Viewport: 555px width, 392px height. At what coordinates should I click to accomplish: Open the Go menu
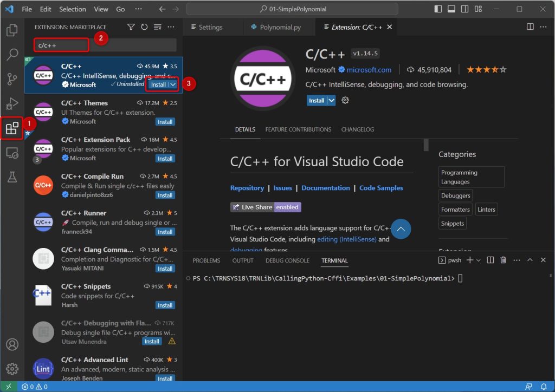click(120, 9)
